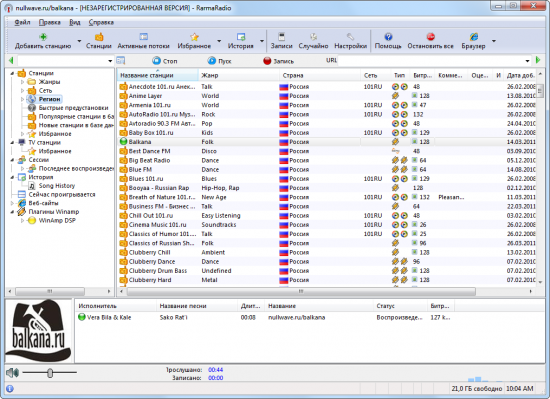
Task: Click the Исполнитель column header
Action: (116, 306)
